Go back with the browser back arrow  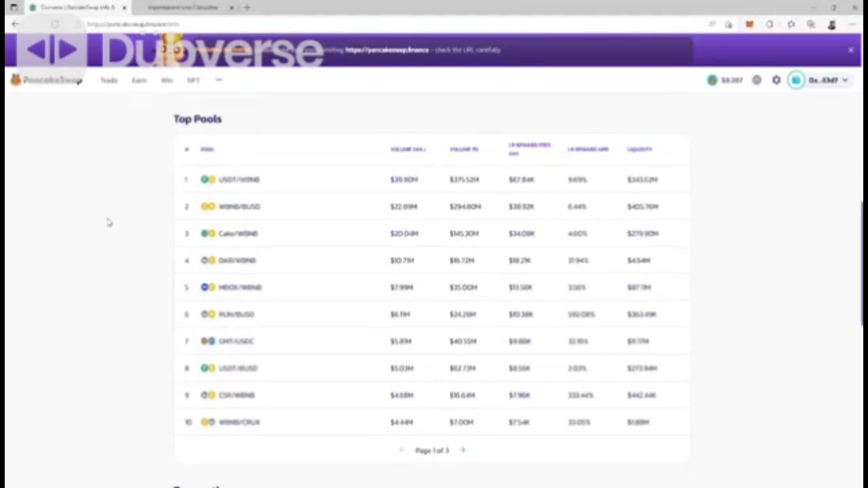click(15, 24)
